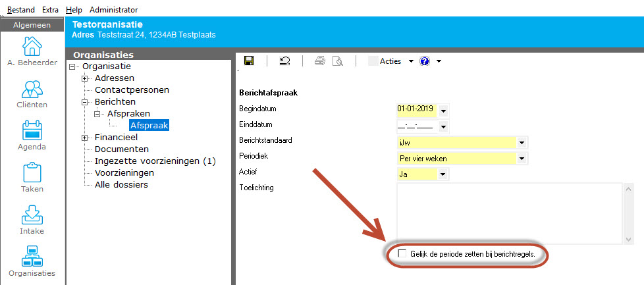This screenshot has width=644, height=285.
Task: Go to Taken in the sidebar
Action: (x=32, y=178)
